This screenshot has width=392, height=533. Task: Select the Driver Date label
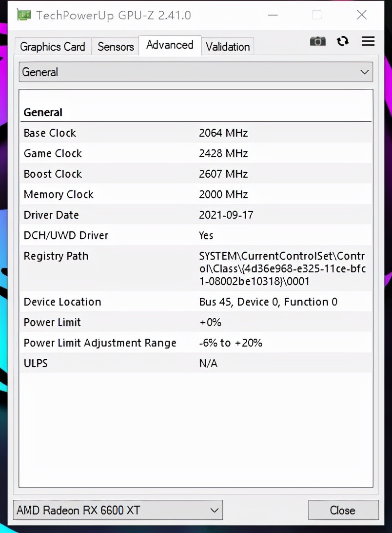coord(51,215)
